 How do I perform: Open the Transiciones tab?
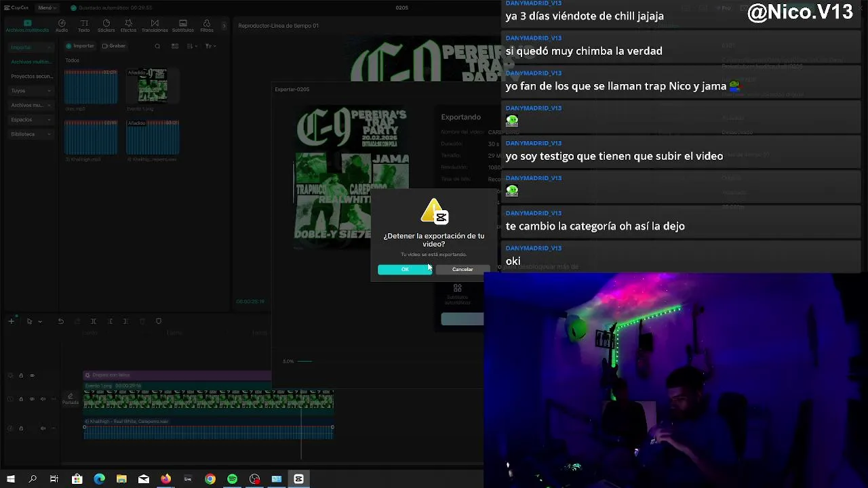point(155,26)
